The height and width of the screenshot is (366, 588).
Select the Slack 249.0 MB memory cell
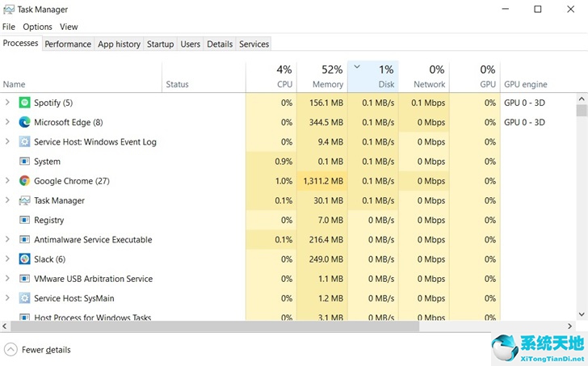coord(322,259)
